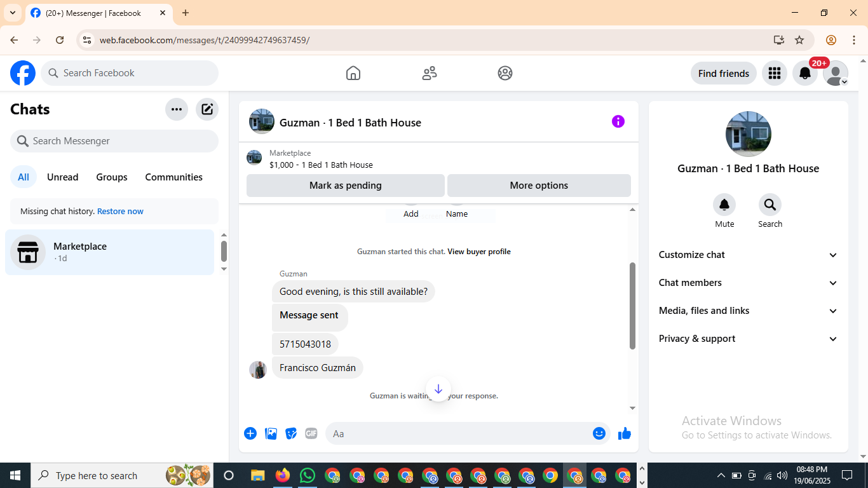This screenshot has height=488, width=868.
Task: Attach a file with the photo icon
Action: point(271,433)
